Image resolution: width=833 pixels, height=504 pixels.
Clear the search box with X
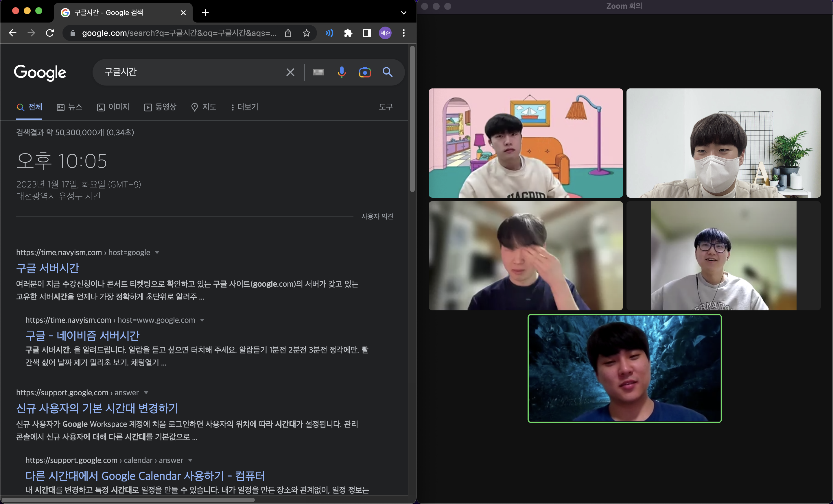[x=290, y=72]
